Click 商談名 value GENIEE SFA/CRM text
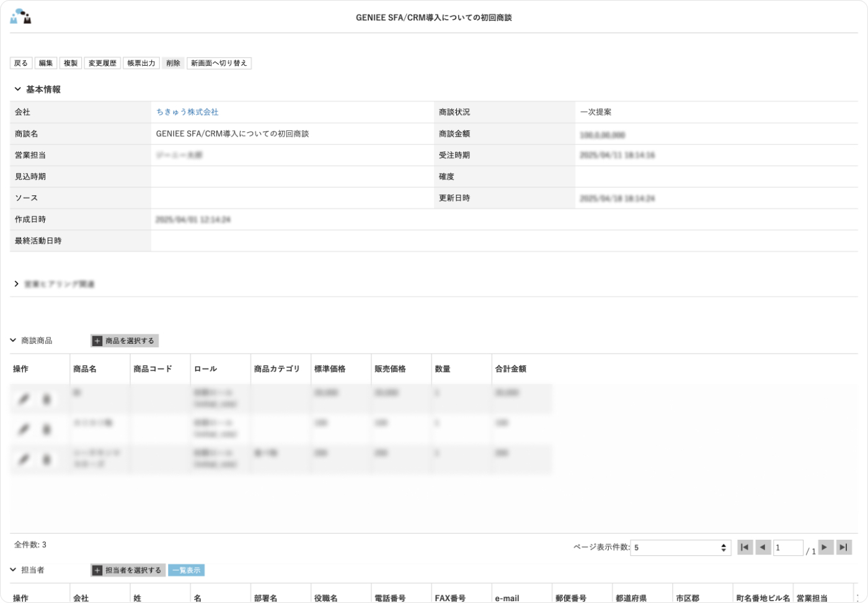This screenshot has width=868, height=603. (232, 134)
